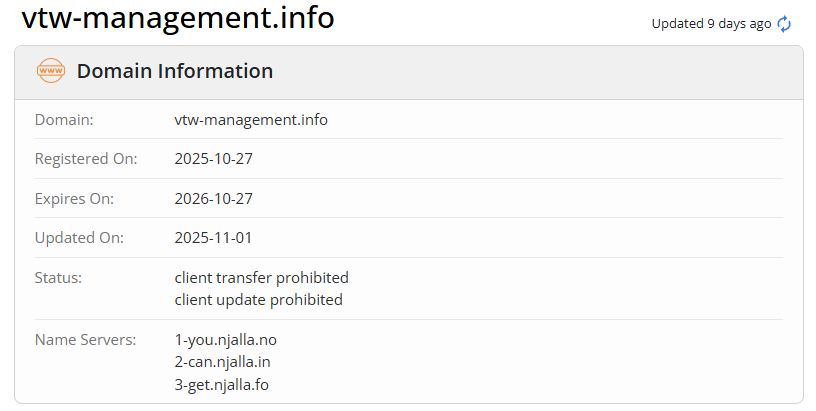This screenshot has height=411, width=816.
Task: Click the "Updated On:" label
Action: pyautogui.click(x=79, y=238)
